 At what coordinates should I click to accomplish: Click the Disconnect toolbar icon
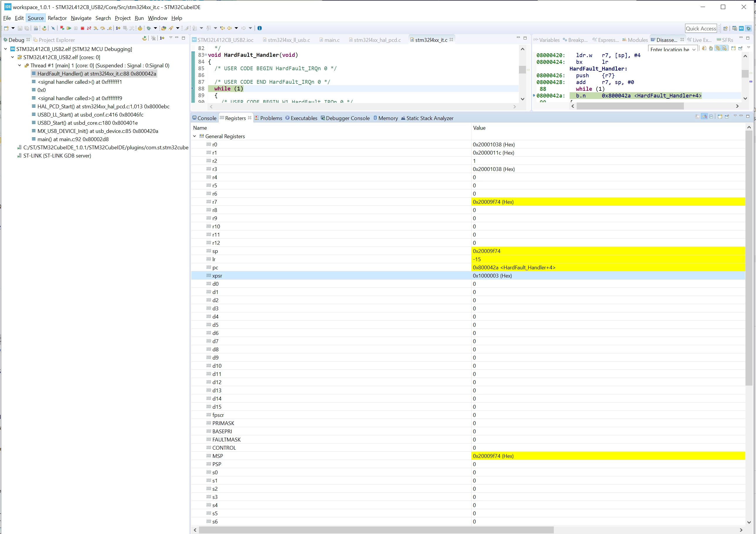[89, 28]
